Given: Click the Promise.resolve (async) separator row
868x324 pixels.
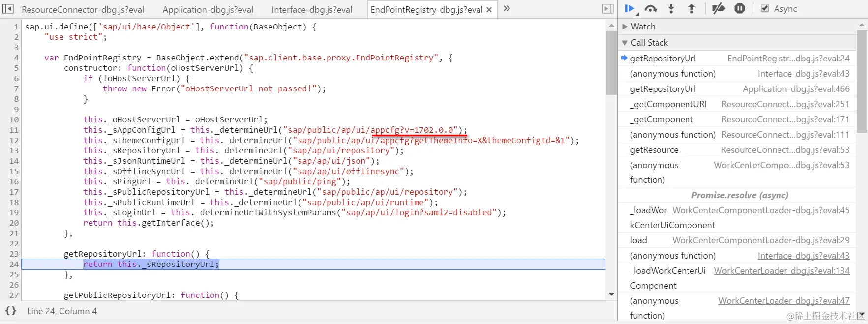Looking at the screenshot, I should [737, 195].
